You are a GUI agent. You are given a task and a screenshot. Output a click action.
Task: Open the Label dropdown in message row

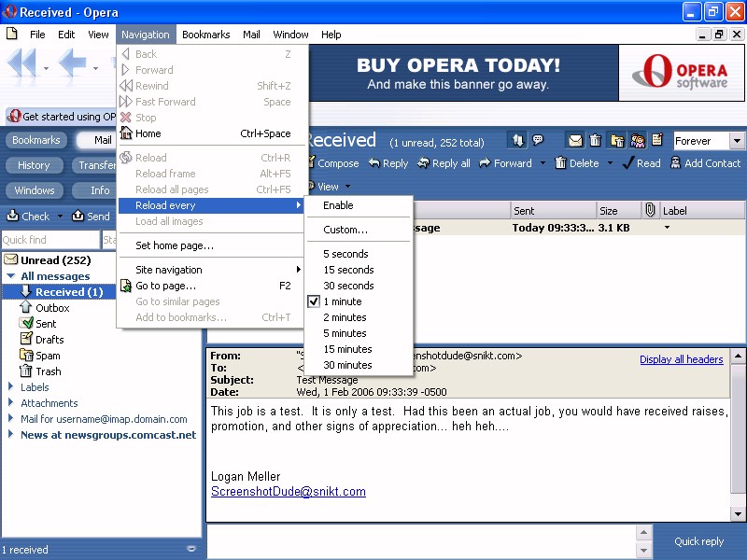coord(667,228)
